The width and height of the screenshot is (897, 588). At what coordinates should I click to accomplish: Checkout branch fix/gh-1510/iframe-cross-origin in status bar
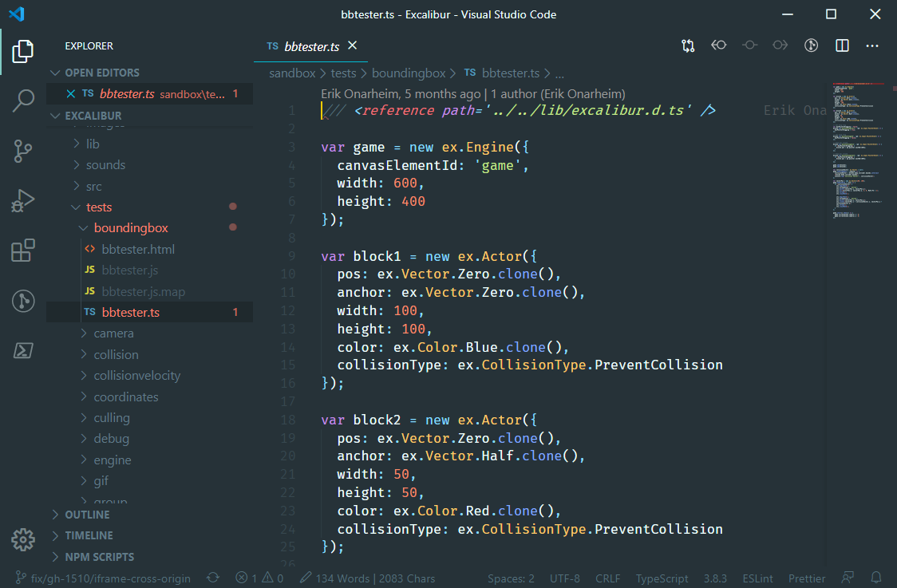tap(103, 578)
